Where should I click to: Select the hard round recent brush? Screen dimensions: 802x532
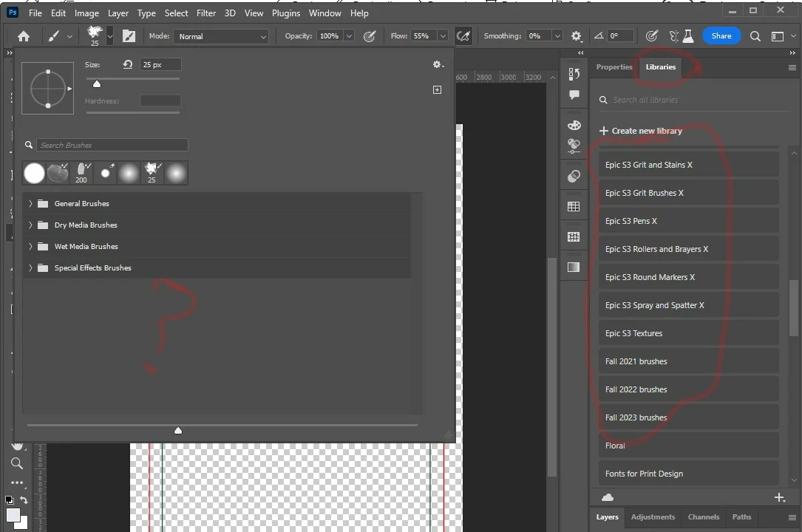(34, 173)
